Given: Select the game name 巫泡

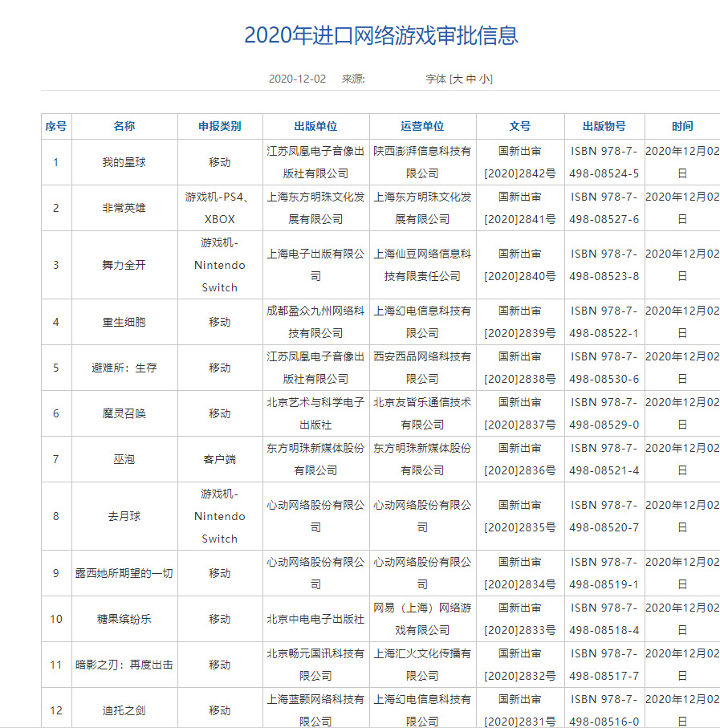Looking at the screenshot, I should [124, 460].
